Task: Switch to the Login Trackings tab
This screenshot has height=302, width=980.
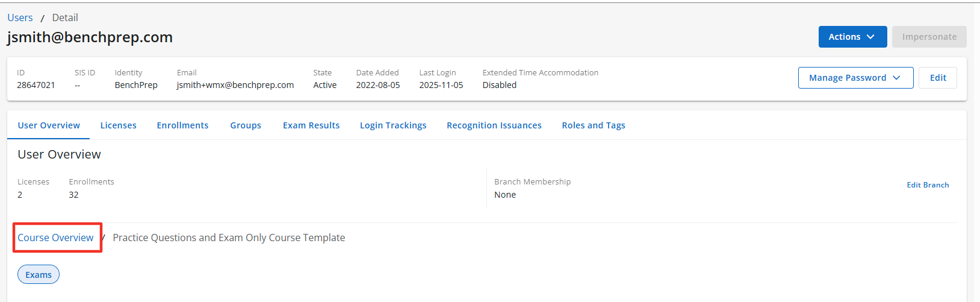Action: 393,125
